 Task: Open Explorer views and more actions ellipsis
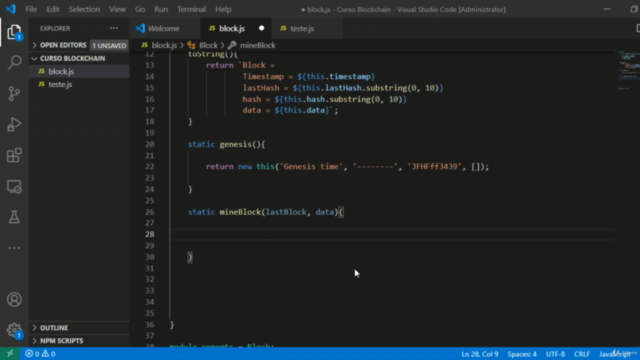click(114, 28)
